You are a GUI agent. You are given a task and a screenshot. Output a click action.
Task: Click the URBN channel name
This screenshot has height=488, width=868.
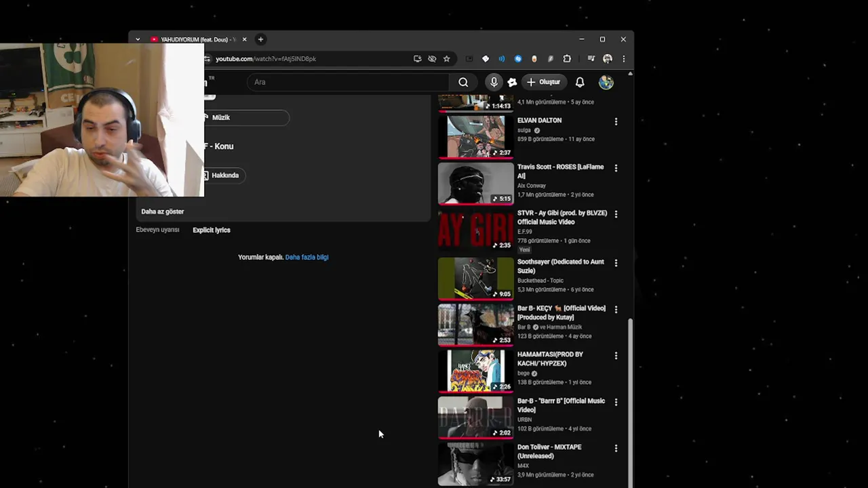[x=525, y=420]
